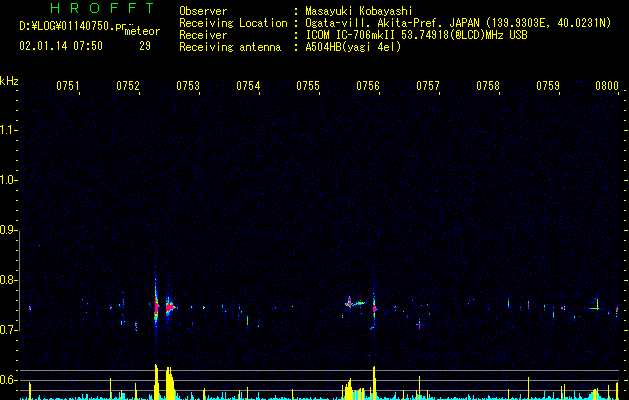
Task: Click the kHz axis unit label
Action: [x=9, y=81]
